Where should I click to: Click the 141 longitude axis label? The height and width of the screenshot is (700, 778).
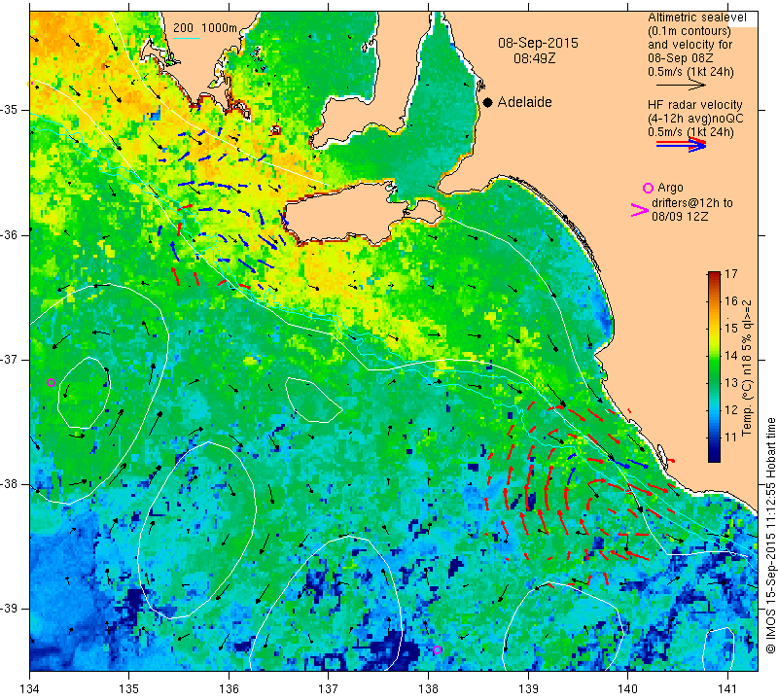(x=727, y=689)
